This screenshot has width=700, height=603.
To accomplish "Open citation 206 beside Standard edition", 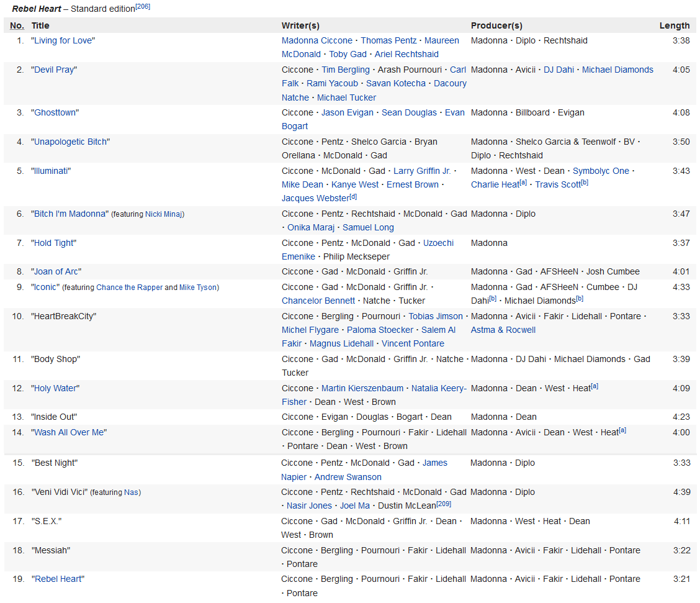I will click(x=143, y=7).
